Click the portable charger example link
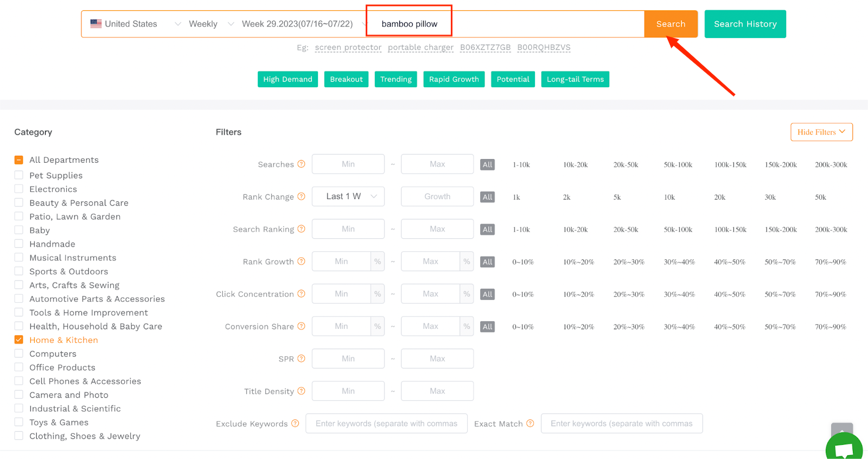The image size is (868, 459). (x=421, y=47)
